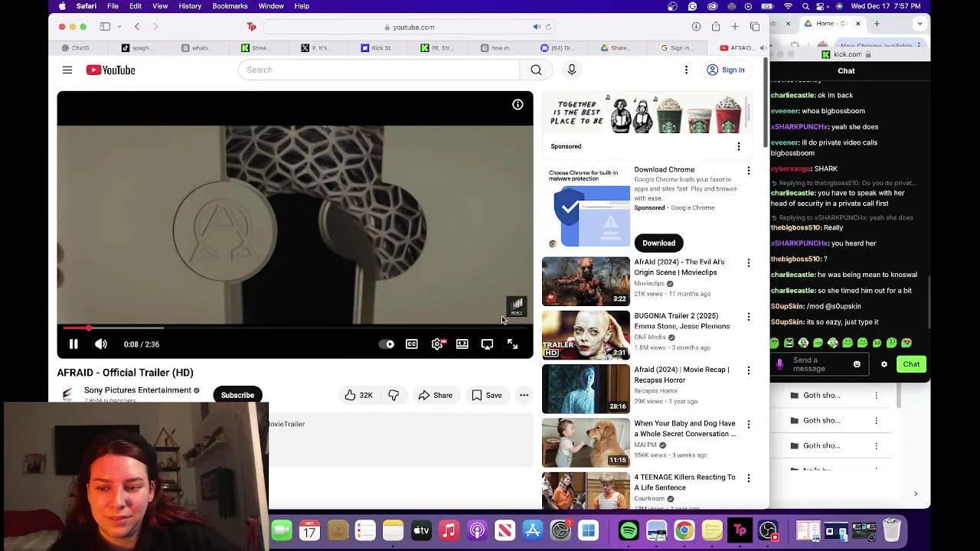Dislike the AFRAID trailer video

pyautogui.click(x=394, y=395)
